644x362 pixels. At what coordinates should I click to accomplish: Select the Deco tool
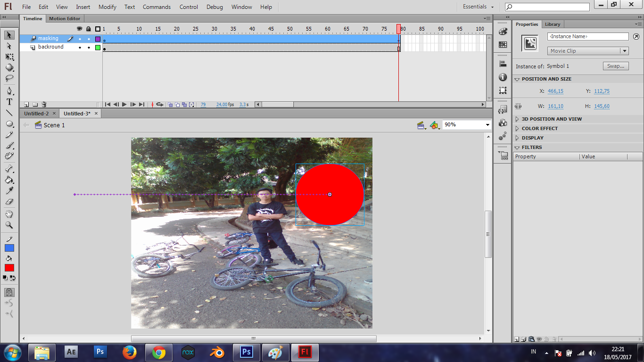pyautogui.click(x=9, y=156)
